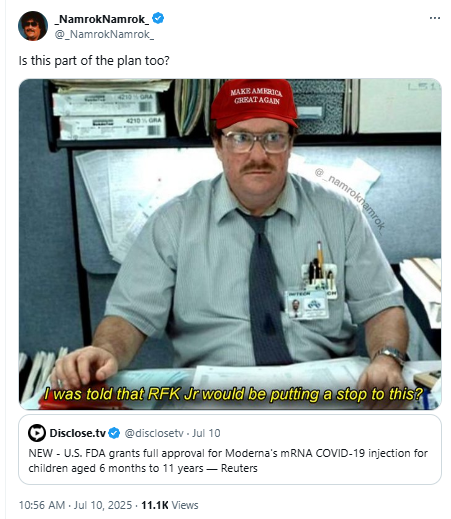Click the yellow RFK Jr caption text
451x519 pixels.
click(233, 394)
